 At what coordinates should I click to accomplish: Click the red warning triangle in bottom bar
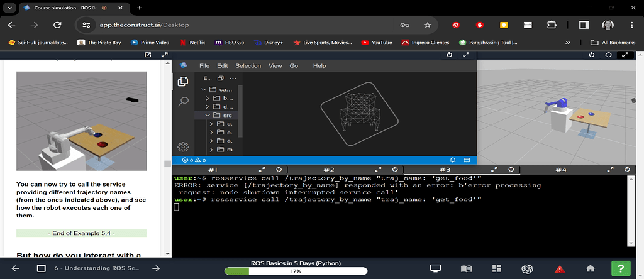point(559,268)
